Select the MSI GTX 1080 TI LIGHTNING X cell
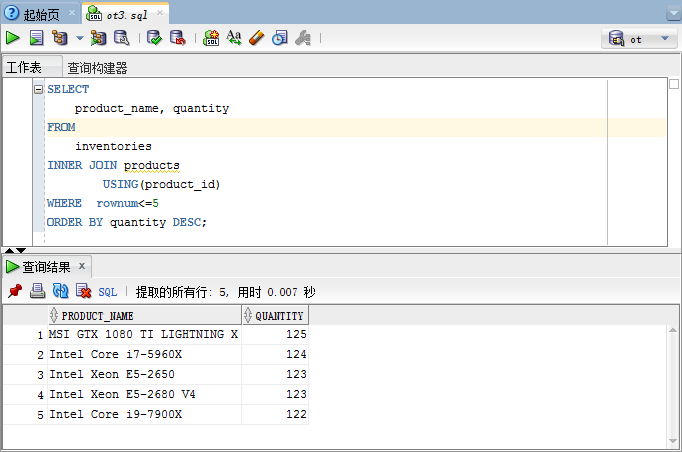Screen dimensions: 682x452 pyautogui.click(x=144, y=335)
